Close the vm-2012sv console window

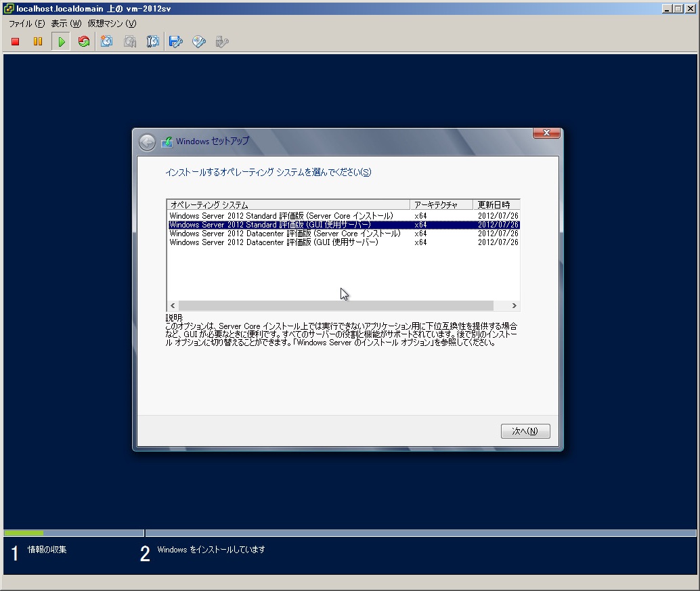[x=691, y=9]
